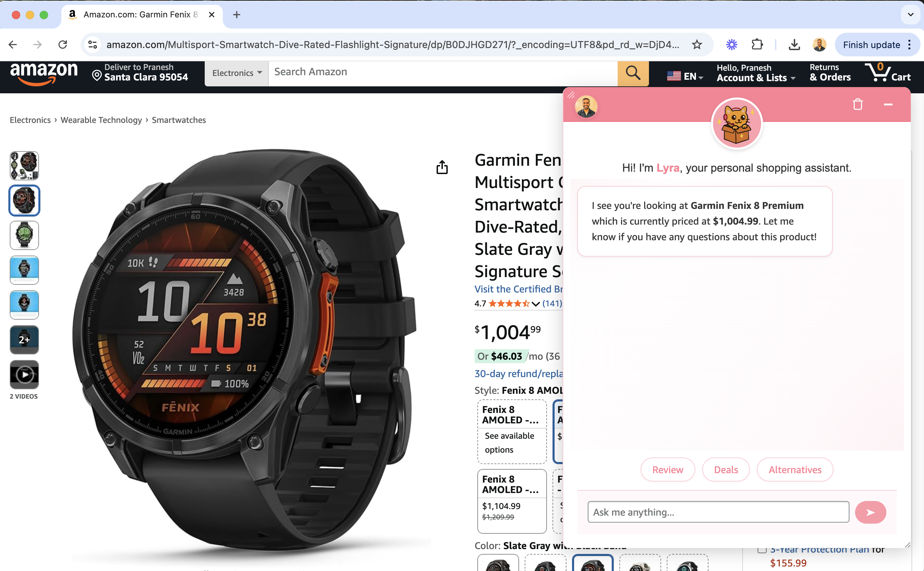Send message with the pink arrow button
This screenshot has width=924, height=571.
coord(870,512)
